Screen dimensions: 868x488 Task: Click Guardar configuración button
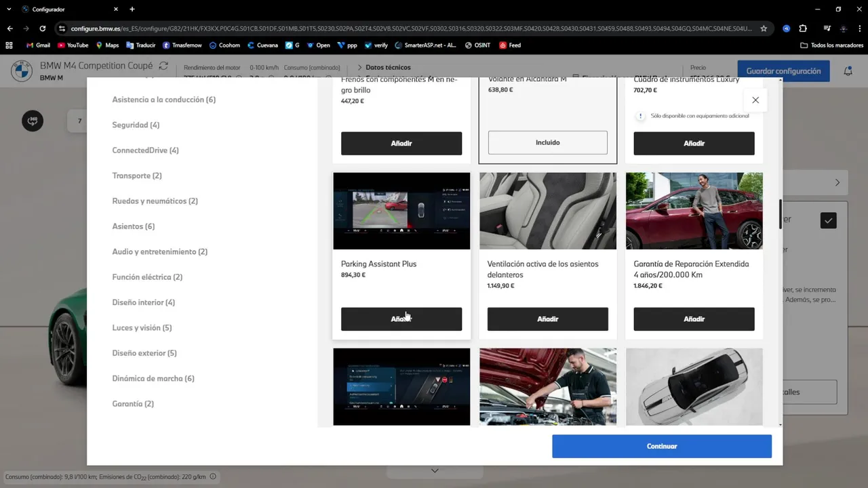pos(783,71)
